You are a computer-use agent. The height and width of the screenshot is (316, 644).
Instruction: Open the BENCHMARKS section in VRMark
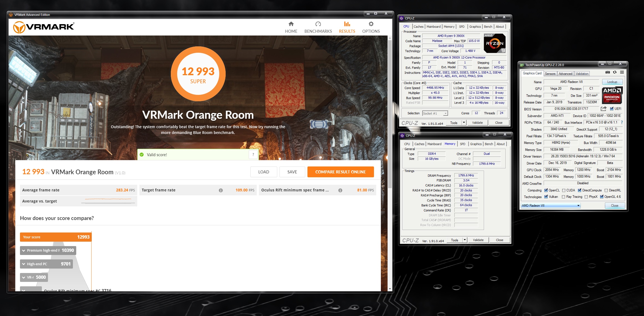coord(318,27)
